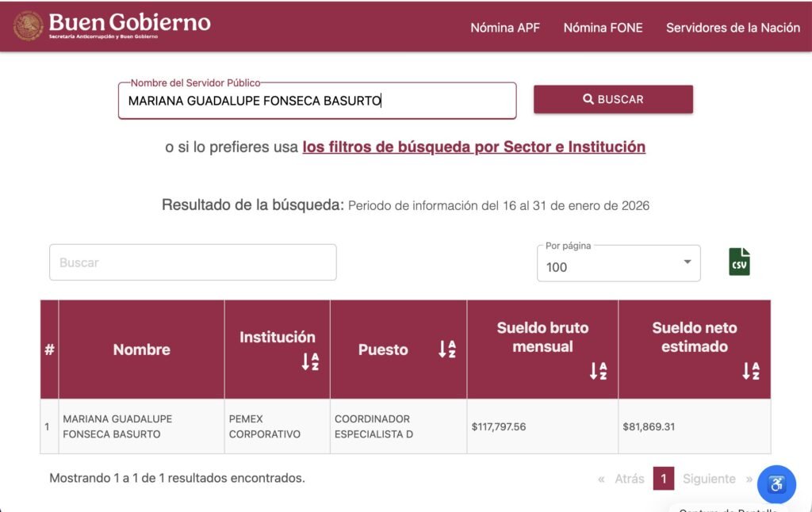Sort table by Institución column icon
Screen dimensions: 812x512
[x=310, y=361]
